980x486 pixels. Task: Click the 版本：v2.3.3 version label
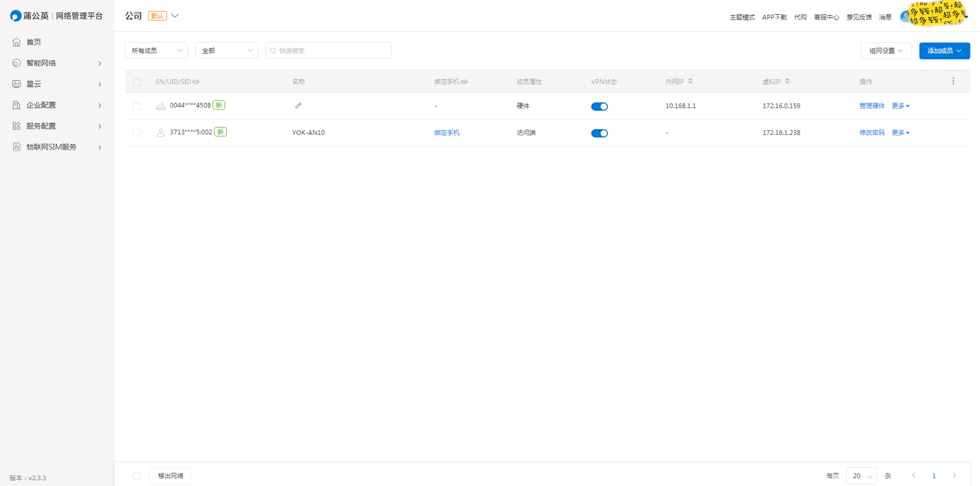tap(28, 478)
